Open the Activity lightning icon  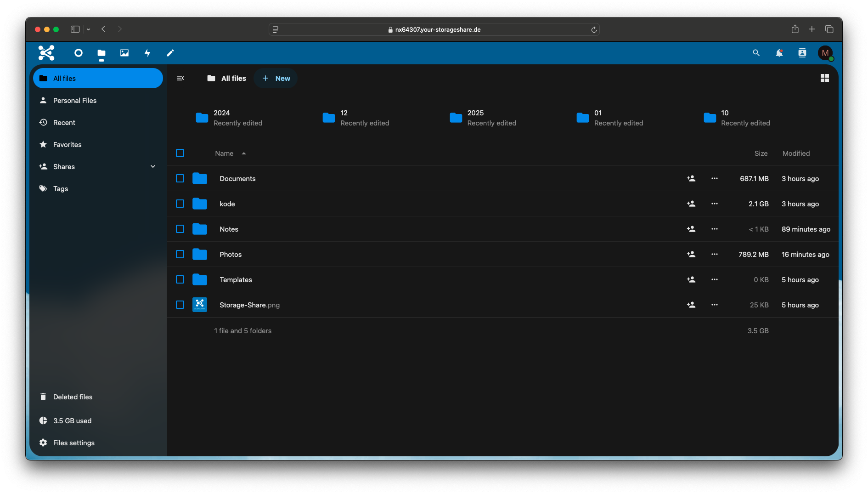pos(147,53)
